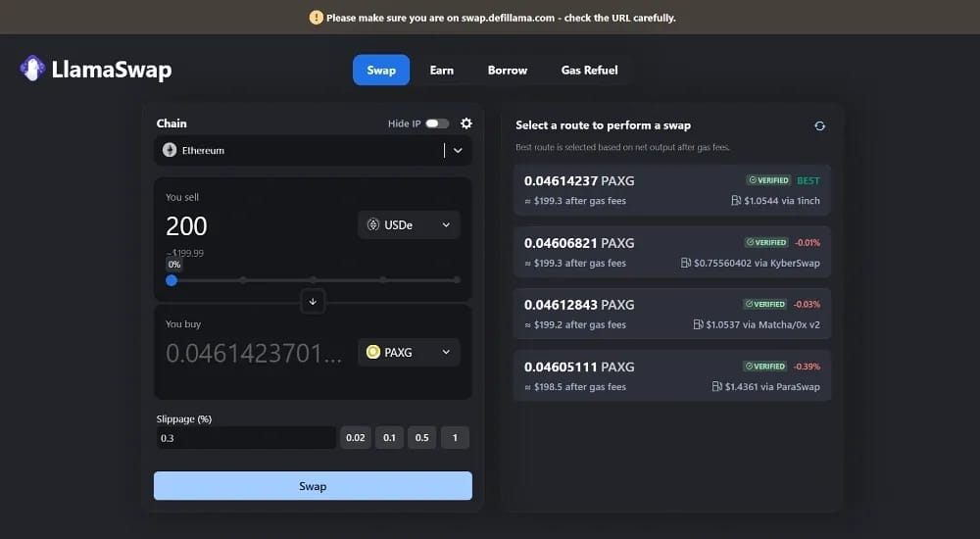980x539 pixels.
Task: Click the large blue Swap button
Action: pos(313,486)
